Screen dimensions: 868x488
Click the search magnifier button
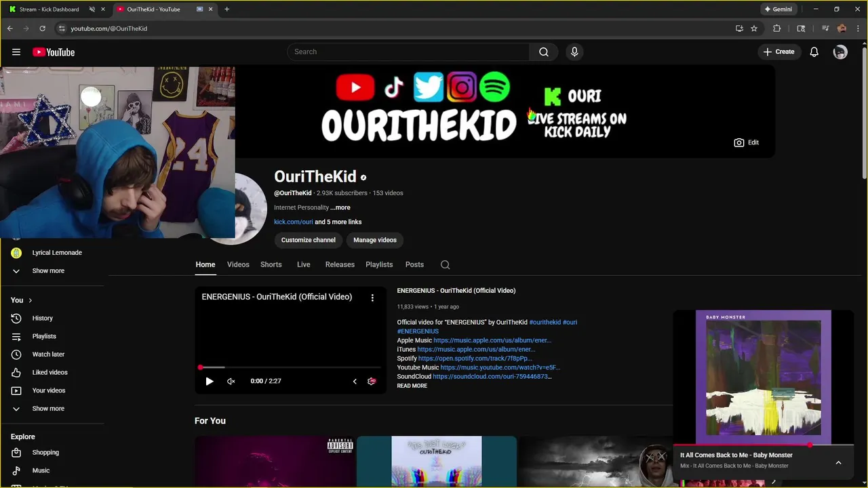point(544,52)
